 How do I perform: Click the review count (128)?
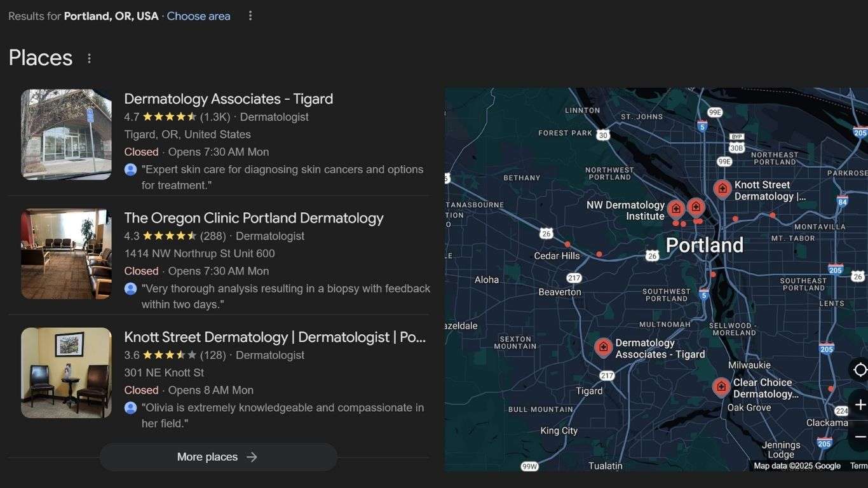coord(213,355)
